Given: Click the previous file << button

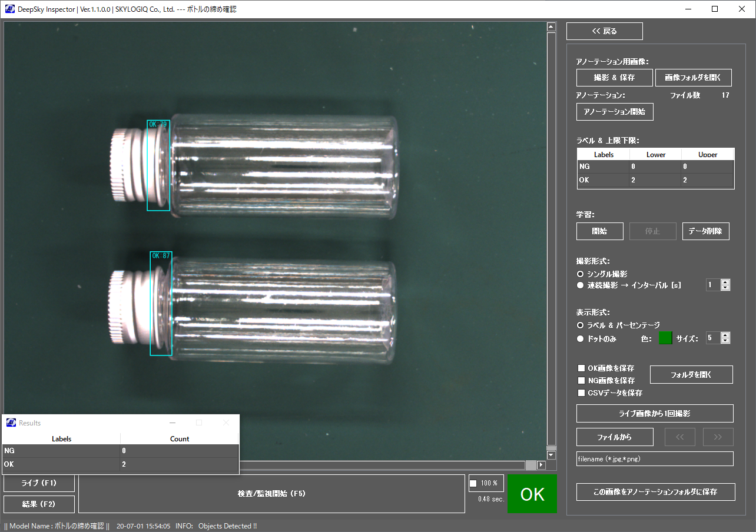Looking at the screenshot, I should pos(680,437).
